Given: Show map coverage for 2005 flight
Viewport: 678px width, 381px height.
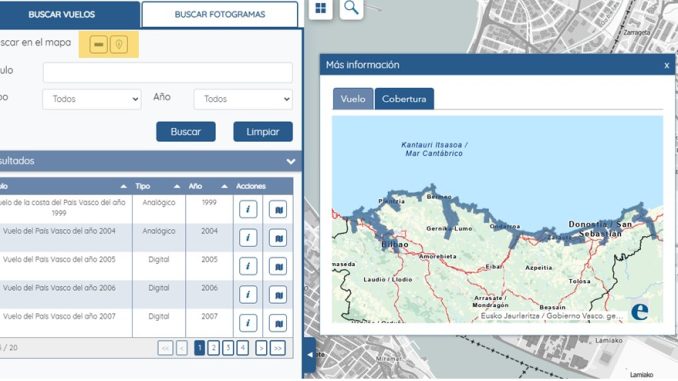Looking at the screenshot, I should [x=278, y=266].
